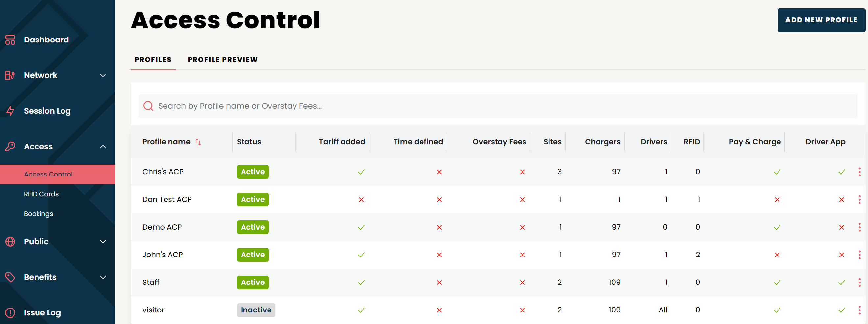Expand the Network section chevron

coord(103,75)
